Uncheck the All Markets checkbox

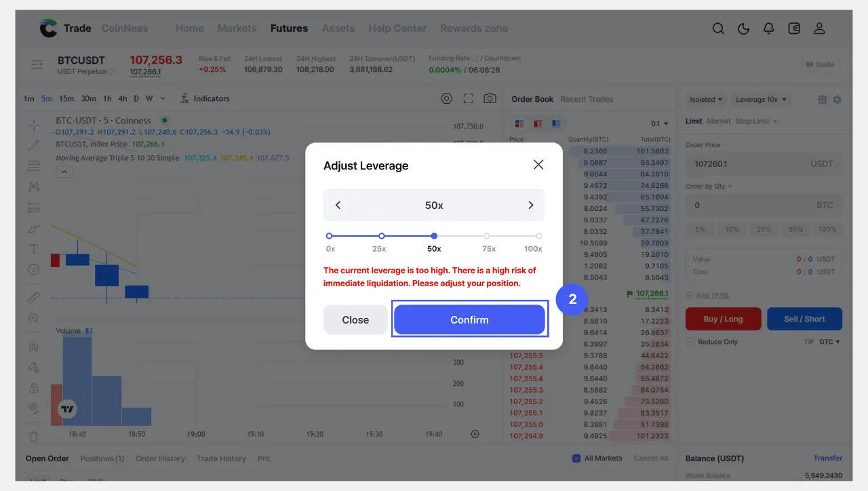click(576, 458)
